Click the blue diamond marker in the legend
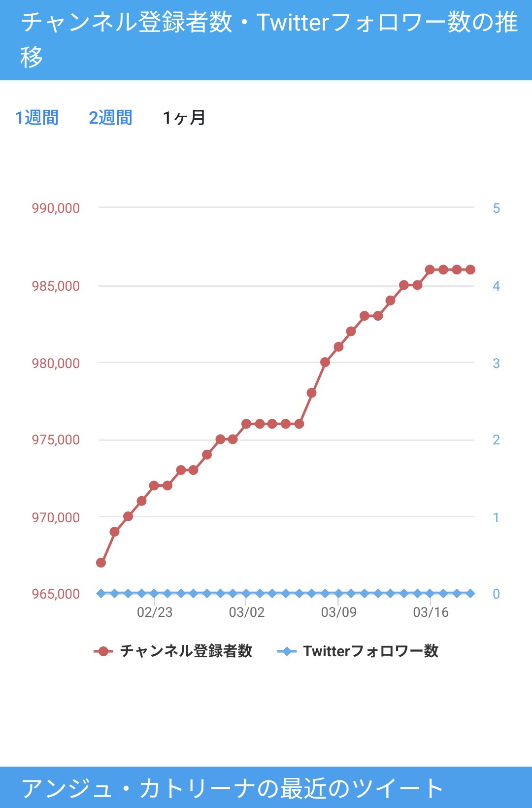Viewport: 532px width, 808px height. pyautogui.click(x=287, y=651)
